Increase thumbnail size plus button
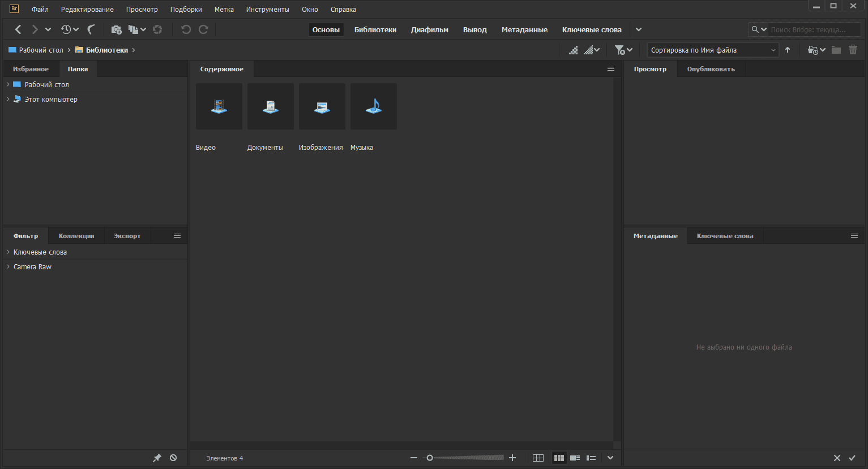868x469 pixels. pyautogui.click(x=512, y=458)
